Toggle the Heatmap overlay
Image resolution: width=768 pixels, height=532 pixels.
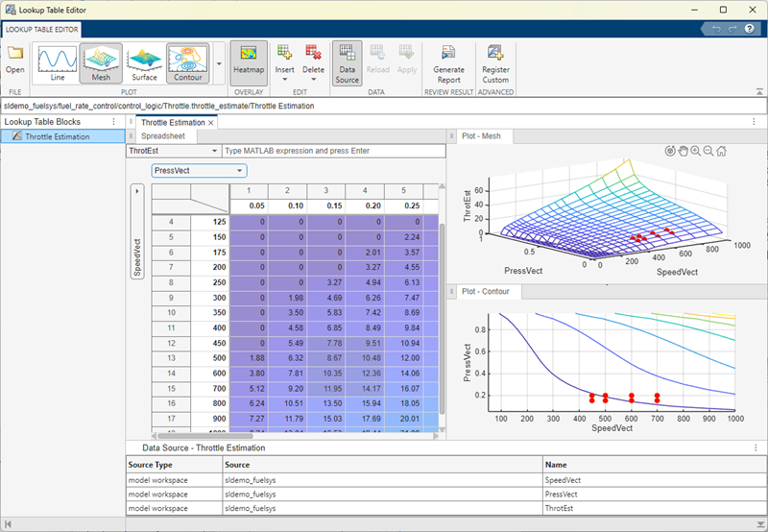click(x=249, y=62)
